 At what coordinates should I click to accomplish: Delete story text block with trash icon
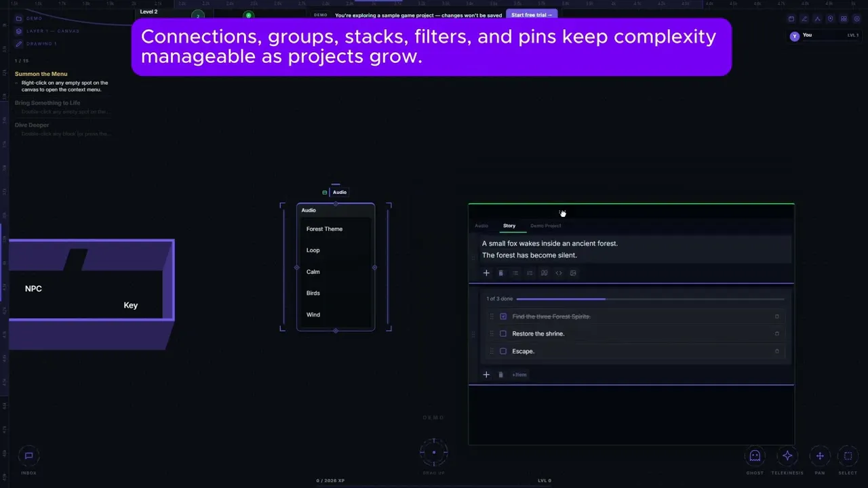click(x=501, y=273)
